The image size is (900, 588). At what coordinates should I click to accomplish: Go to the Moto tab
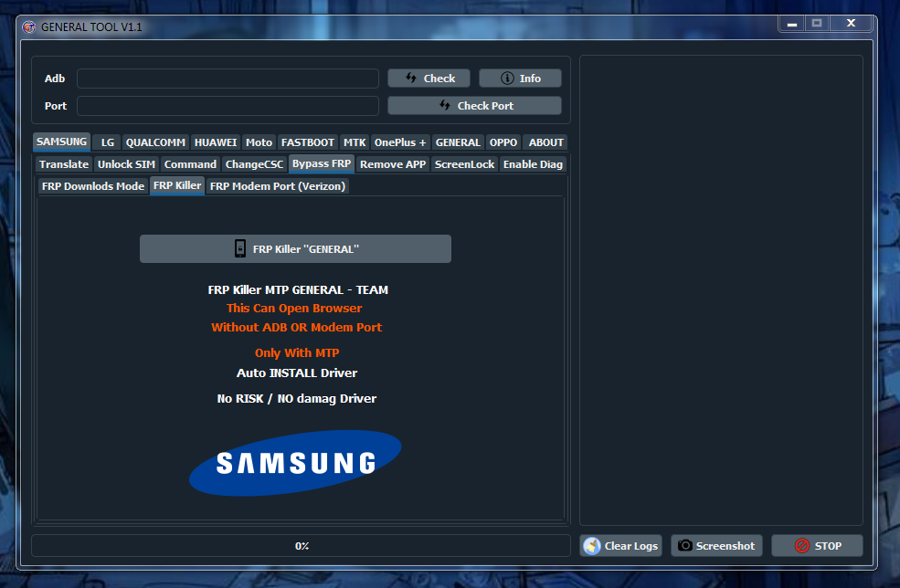coord(259,142)
